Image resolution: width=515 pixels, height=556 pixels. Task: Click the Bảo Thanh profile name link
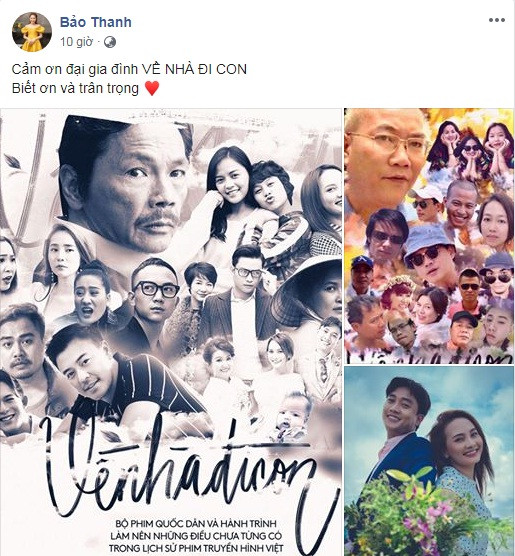pyautogui.click(x=96, y=22)
